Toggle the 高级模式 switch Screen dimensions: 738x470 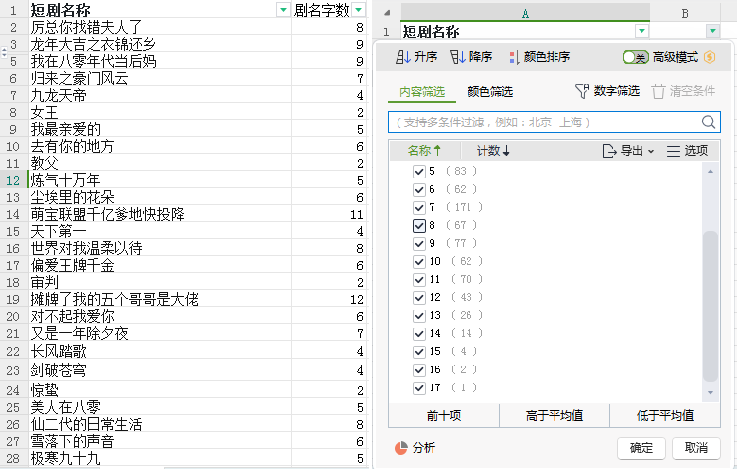click(635, 57)
